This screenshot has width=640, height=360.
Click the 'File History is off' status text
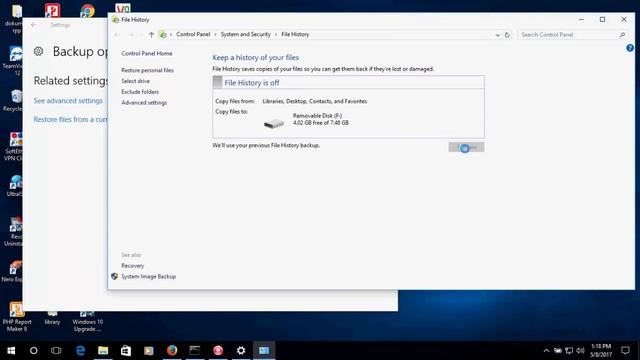[252, 83]
